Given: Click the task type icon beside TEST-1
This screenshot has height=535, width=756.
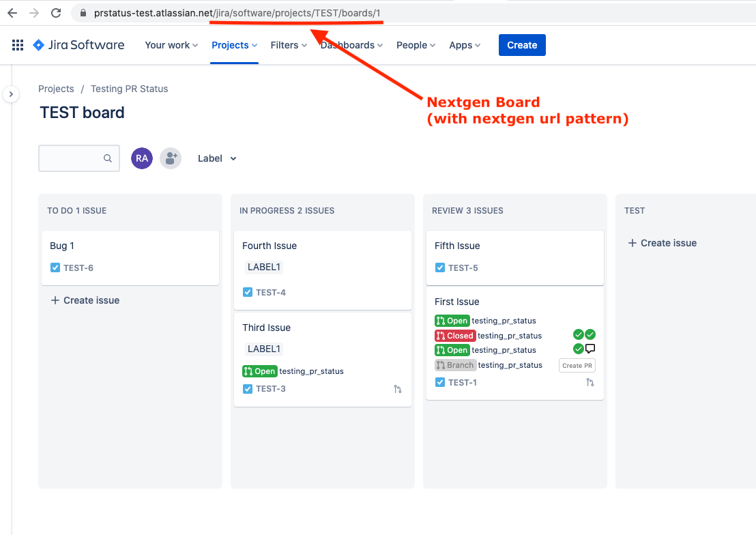Looking at the screenshot, I should (440, 383).
